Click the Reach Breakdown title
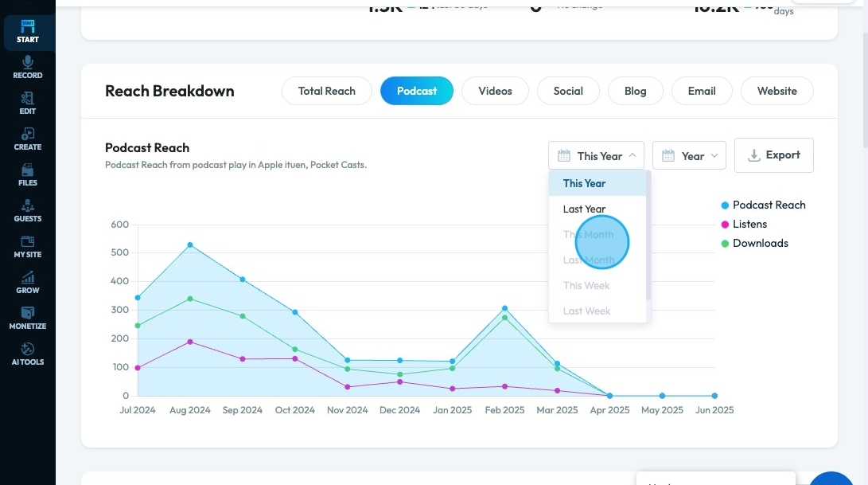The image size is (868, 485). coord(169,91)
